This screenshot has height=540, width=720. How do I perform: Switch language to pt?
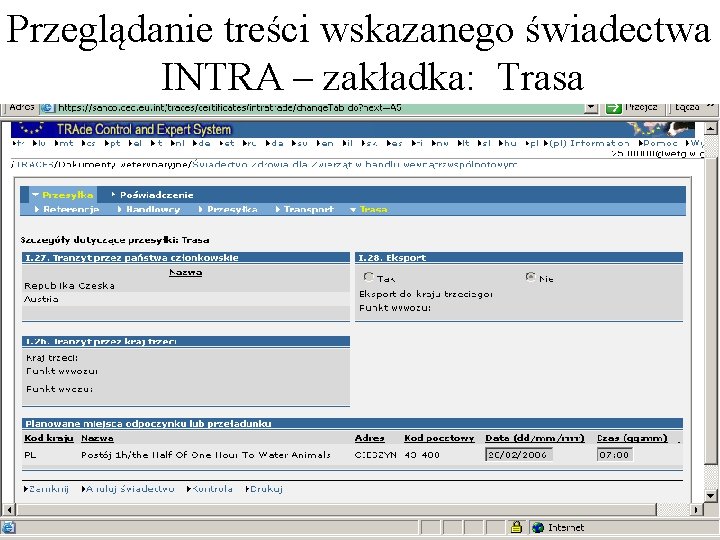click(x=112, y=143)
